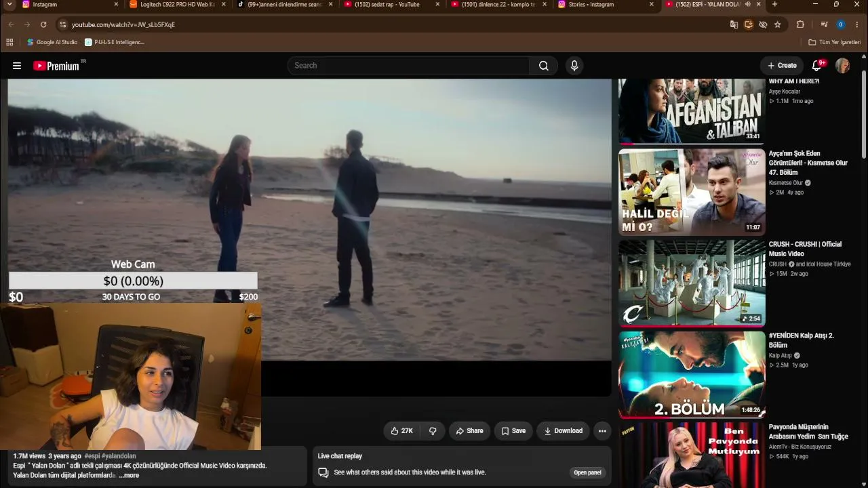Close the sedat rap YouTube tab
This screenshot has width=868, height=488.
(437, 5)
